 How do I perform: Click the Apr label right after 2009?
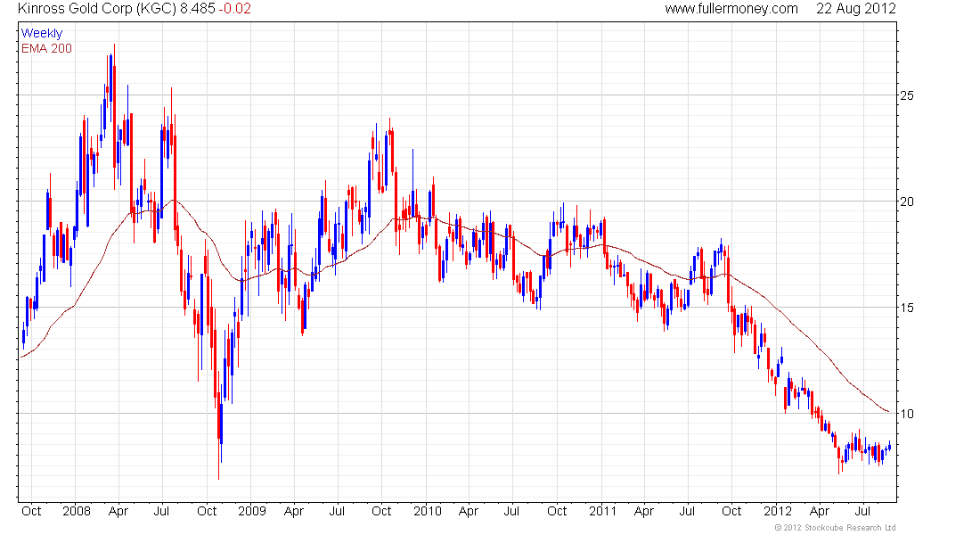tap(294, 511)
